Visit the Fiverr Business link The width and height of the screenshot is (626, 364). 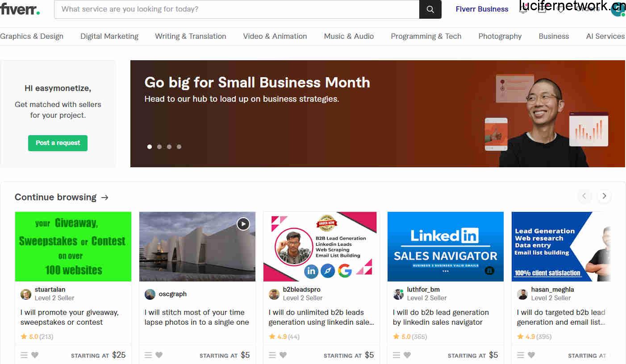[x=482, y=9]
